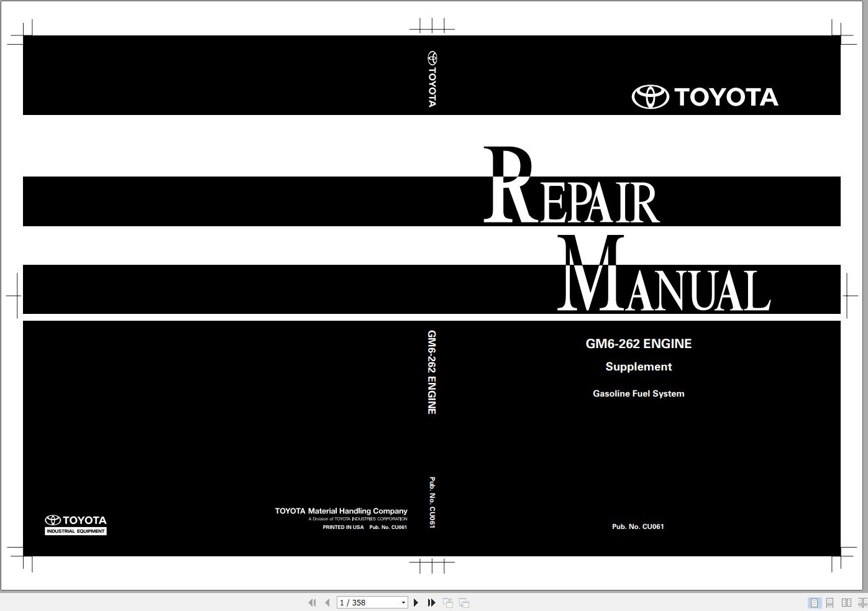Click the TOYOTA Industrial Equipment logo

point(76,525)
